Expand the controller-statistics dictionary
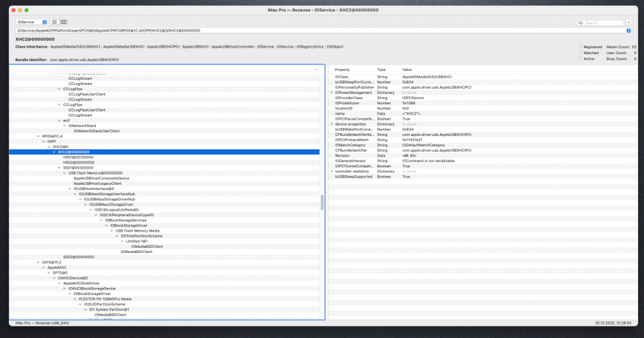 [332, 171]
